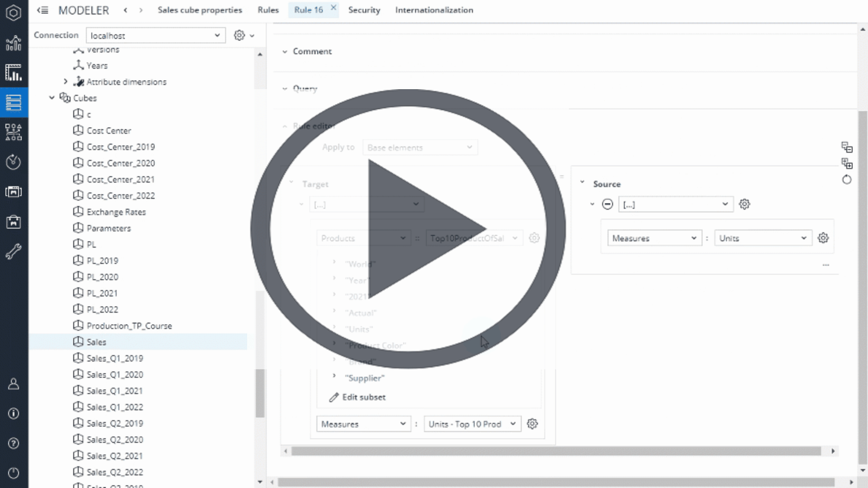Expand Attribute dimensions tree node
868x488 pixels.
point(66,81)
